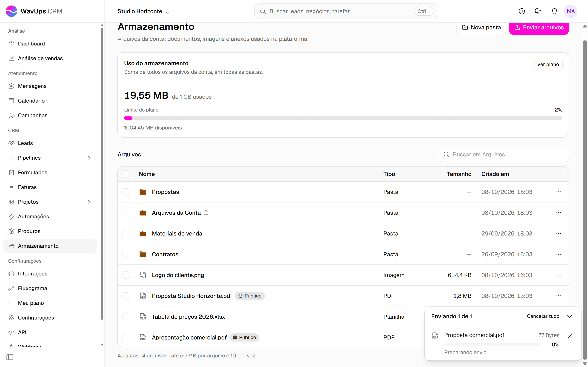588x367 pixels.
Task: Collapse the sidebar with the panel icon
Action: point(10,357)
